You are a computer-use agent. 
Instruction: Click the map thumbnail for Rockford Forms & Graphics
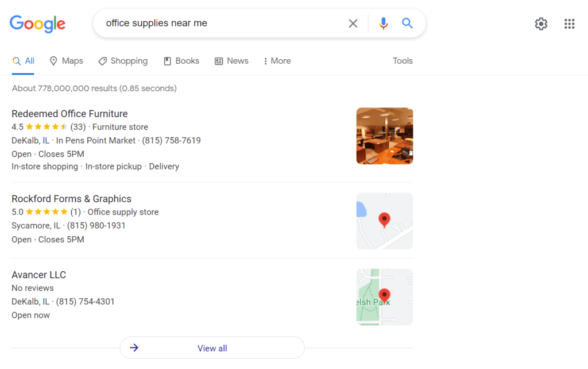[x=384, y=221]
